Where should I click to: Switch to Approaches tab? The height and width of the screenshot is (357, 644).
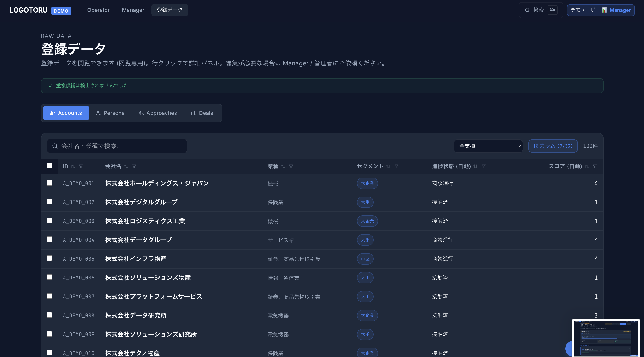(x=158, y=113)
